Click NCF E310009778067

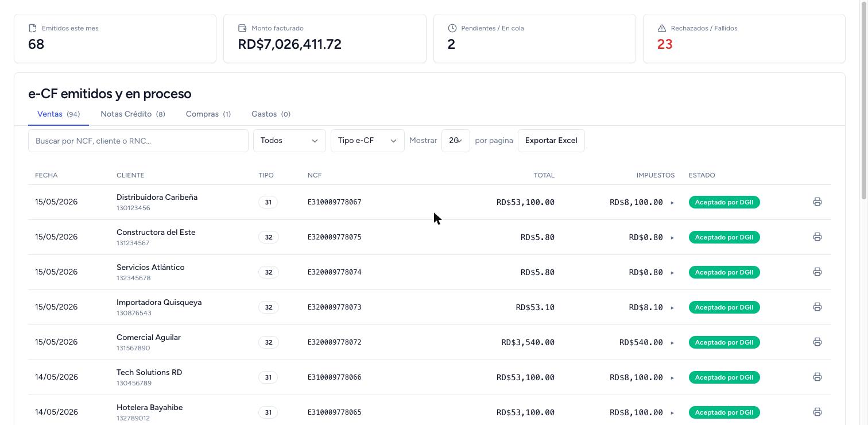click(x=335, y=202)
